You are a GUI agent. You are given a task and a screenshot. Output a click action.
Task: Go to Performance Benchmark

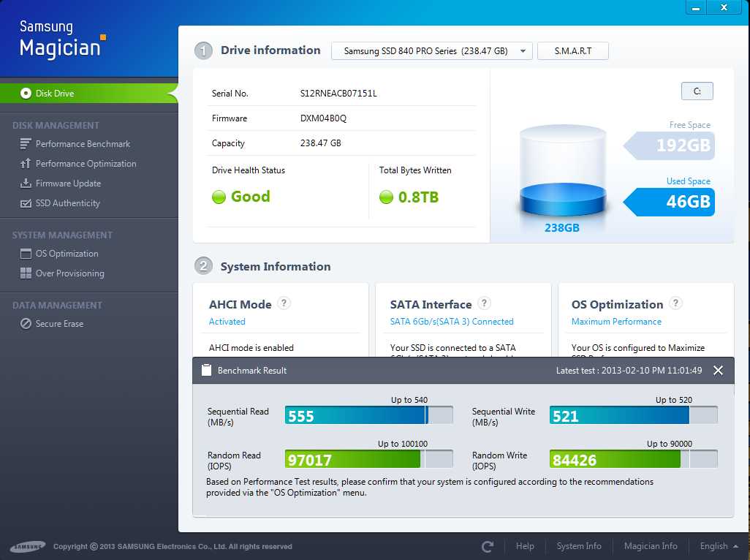(x=83, y=144)
